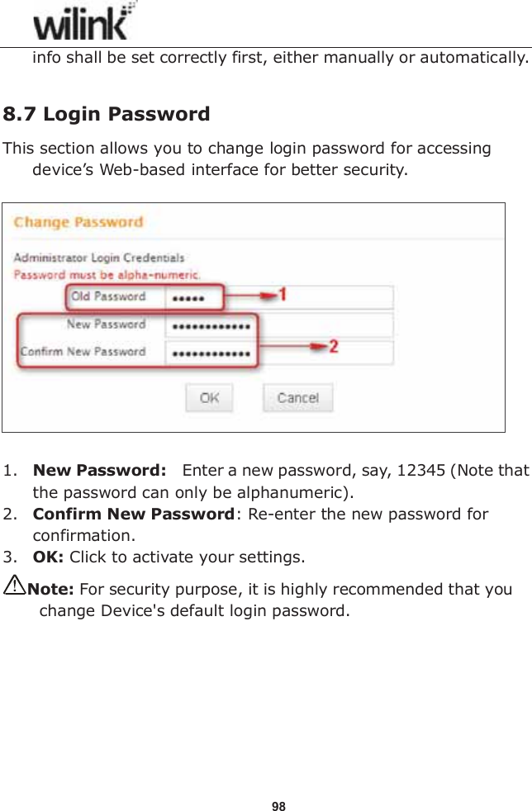Click the Confirm New Password form label
Screen dimensions: 532x811
pos(83,352)
